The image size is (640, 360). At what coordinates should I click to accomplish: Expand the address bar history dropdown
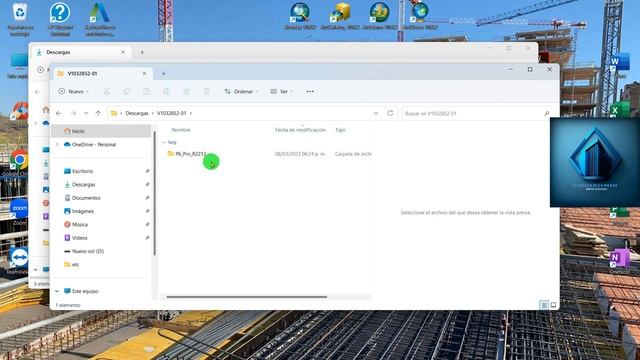[x=376, y=113]
